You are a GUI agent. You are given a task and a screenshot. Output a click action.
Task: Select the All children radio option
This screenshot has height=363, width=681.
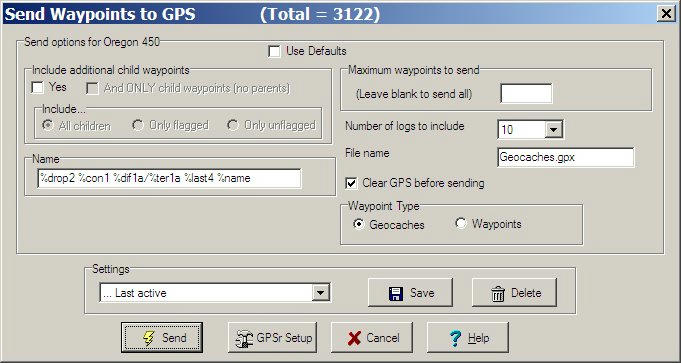tap(48, 126)
